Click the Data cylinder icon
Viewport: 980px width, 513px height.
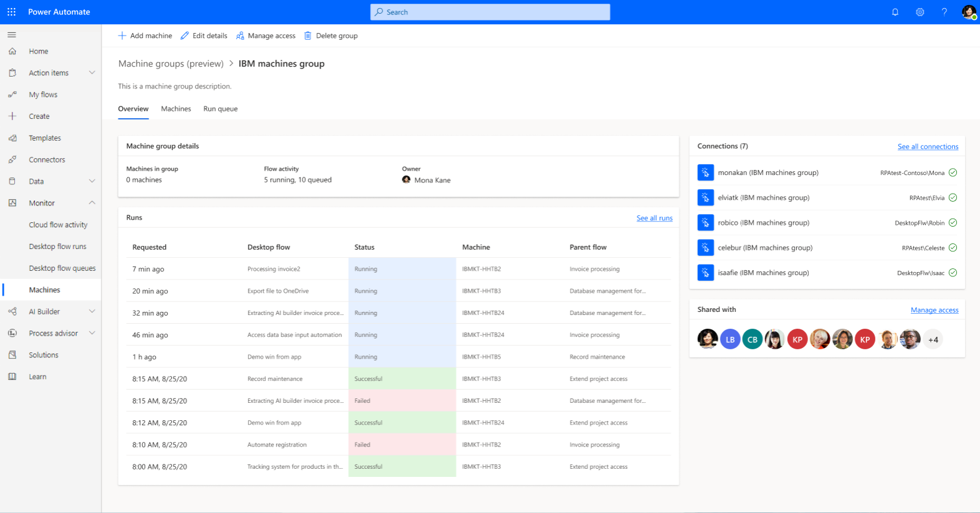pos(12,181)
